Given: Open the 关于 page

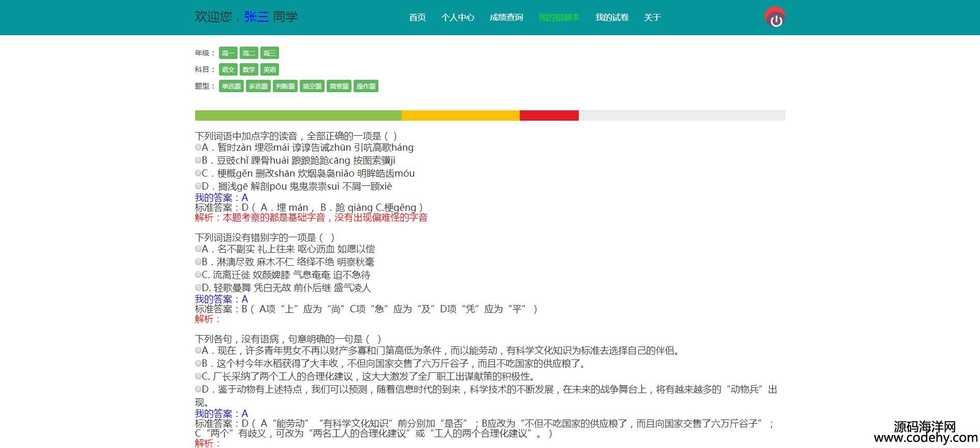Looking at the screenshot, I should pos(652,18).
